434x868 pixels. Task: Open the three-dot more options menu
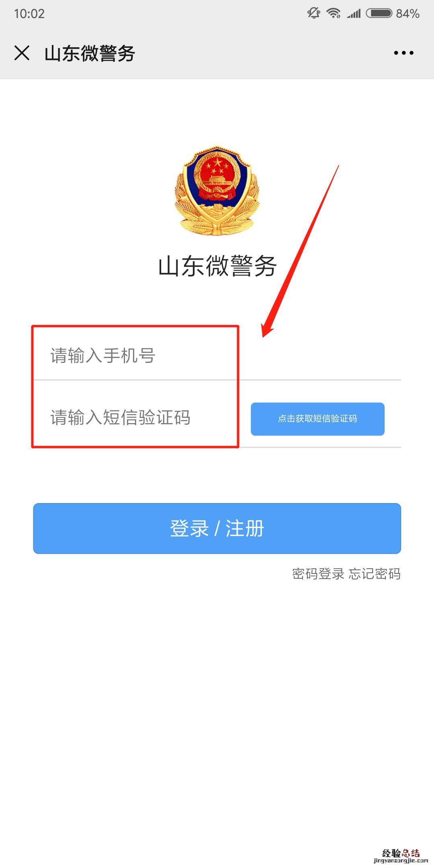click(403, 53)
